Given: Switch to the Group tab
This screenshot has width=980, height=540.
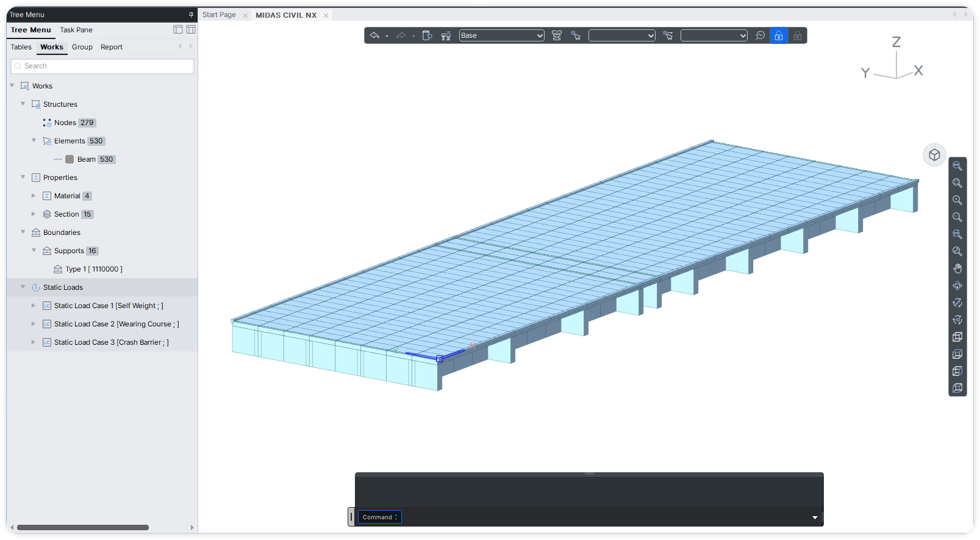Looking at the screenshot, I should [x=82, y=47].
